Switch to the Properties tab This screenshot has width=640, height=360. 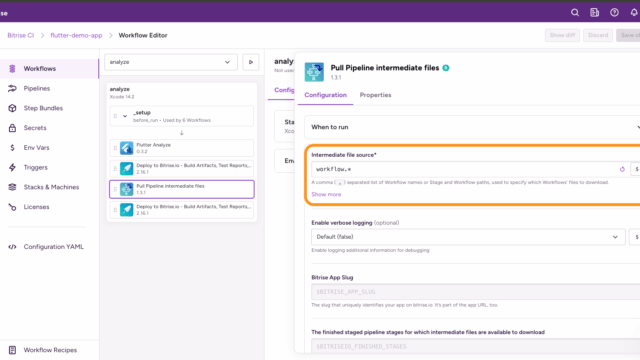[375, 95]
